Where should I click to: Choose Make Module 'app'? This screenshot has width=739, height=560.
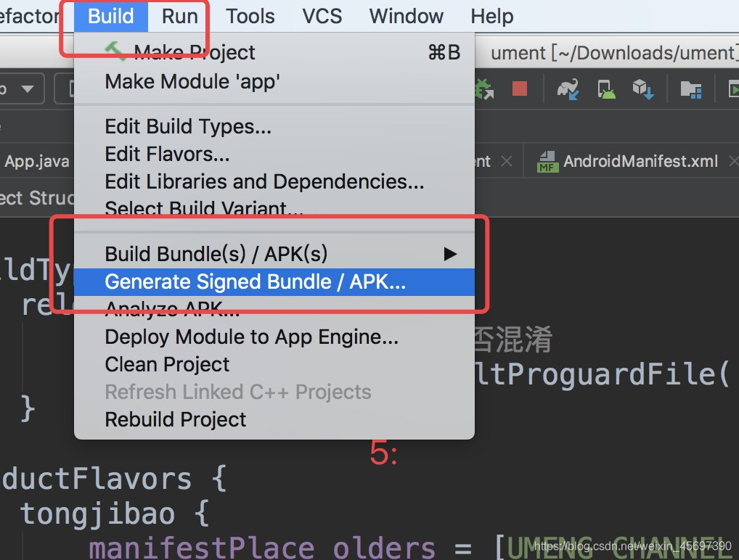[274, 81]
